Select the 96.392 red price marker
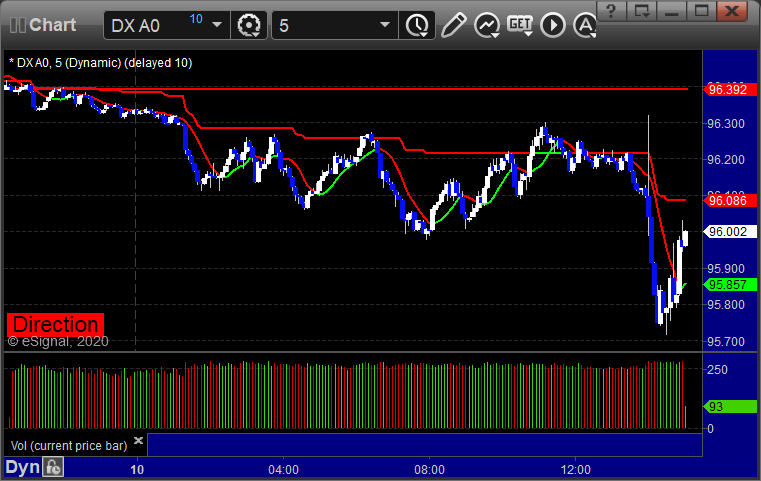 click(730, 90)
